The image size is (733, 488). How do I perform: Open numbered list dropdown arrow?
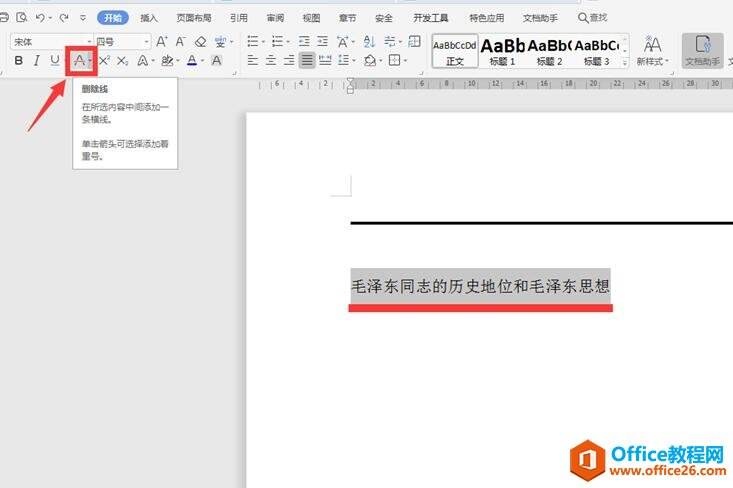pos(288,42)
